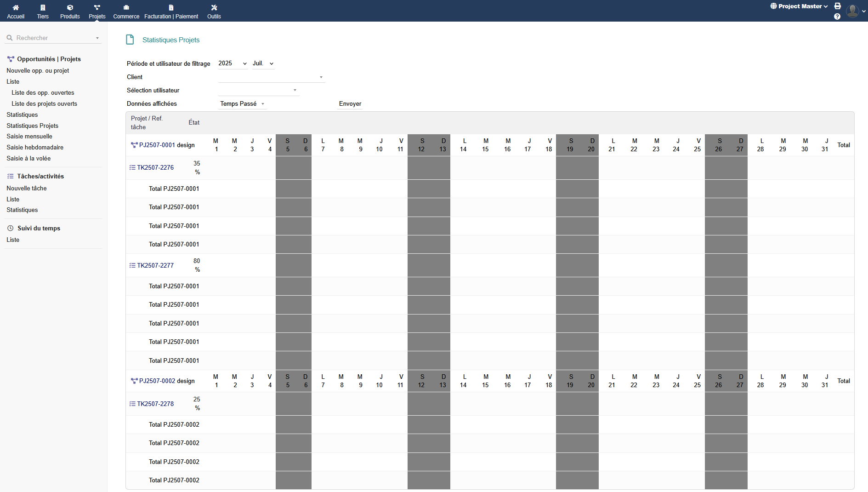Open Saisie hebdomadaire in sidebar

click(x=35, y=148)
